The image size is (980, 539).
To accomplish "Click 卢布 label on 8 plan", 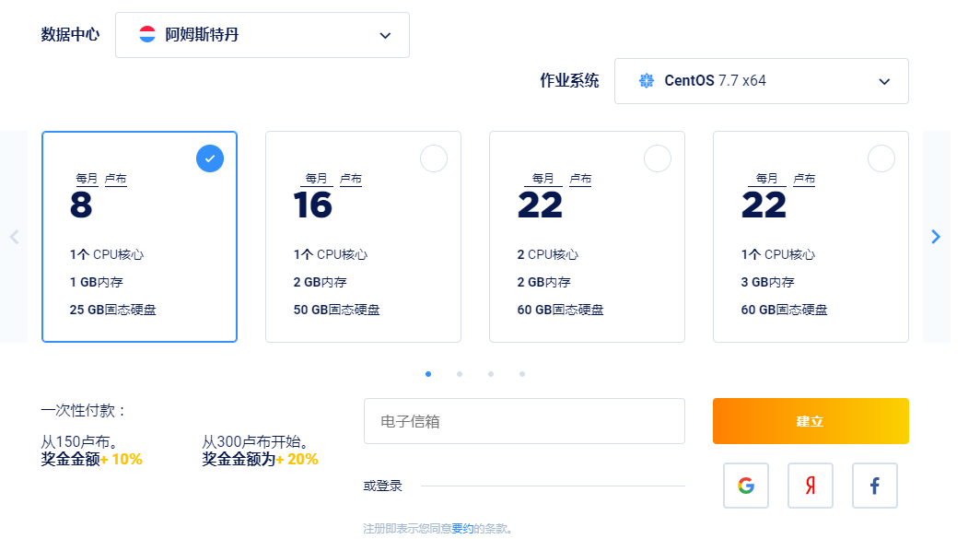I will [116, 179].
